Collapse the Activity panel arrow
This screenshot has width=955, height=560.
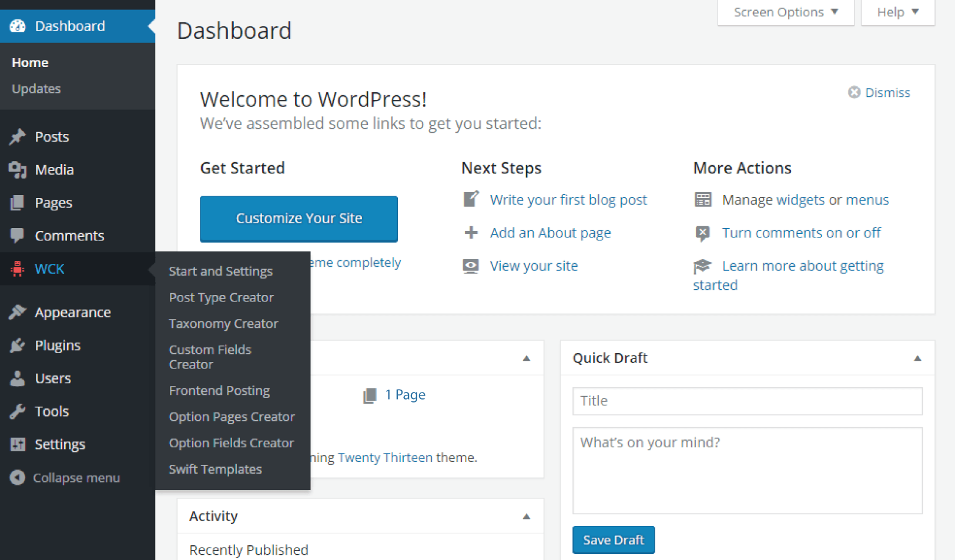point(527,517)
